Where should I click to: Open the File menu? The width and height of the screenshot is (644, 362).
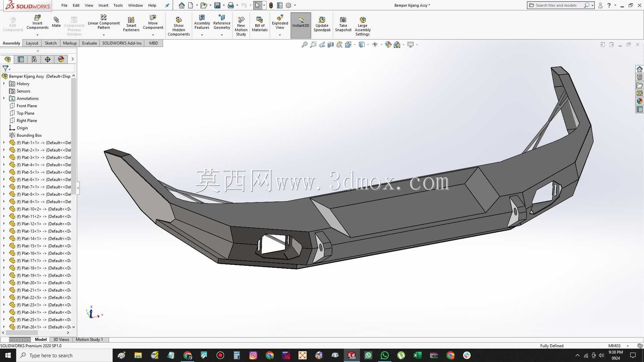tap(64, 5)
